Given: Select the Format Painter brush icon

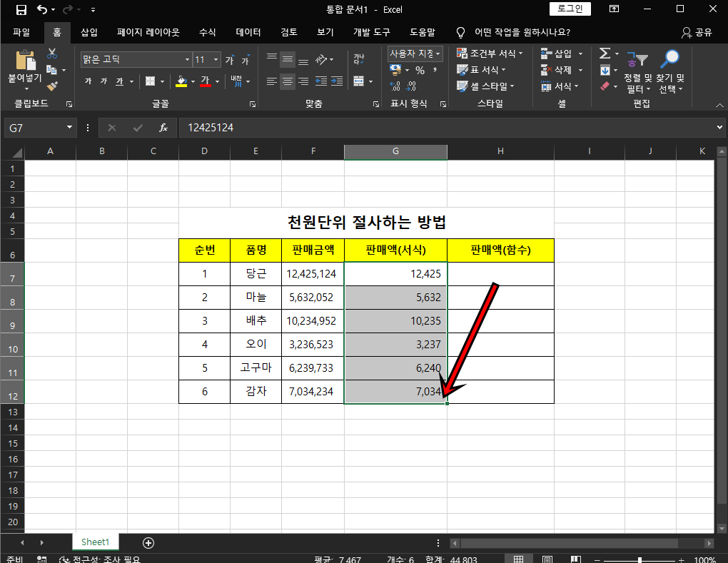Looking at the screenshot, I should coord(52,86).
